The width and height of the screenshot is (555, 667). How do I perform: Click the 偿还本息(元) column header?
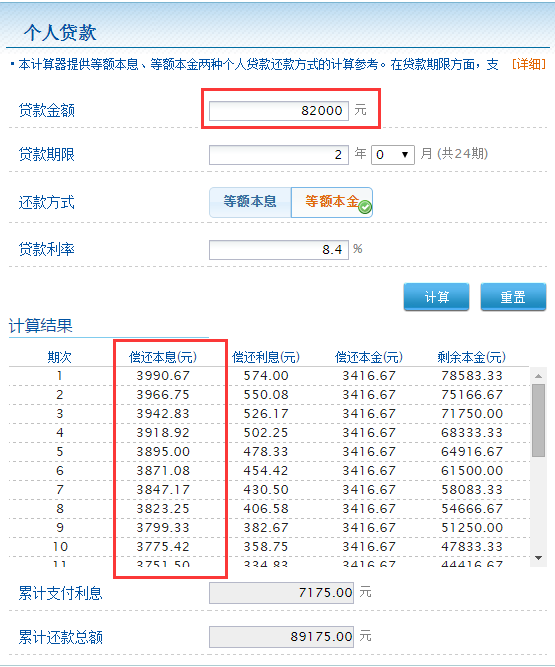tap(163, 357)
